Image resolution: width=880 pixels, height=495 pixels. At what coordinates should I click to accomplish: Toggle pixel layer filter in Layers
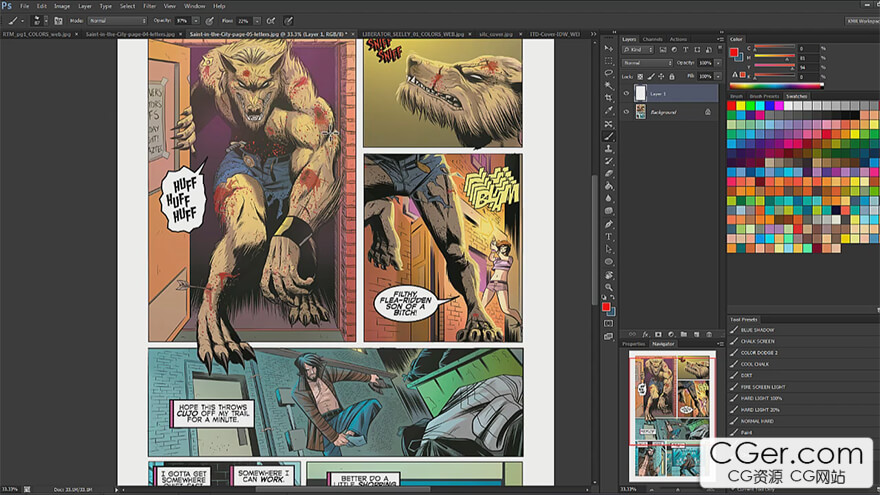(x=663, y=50)
